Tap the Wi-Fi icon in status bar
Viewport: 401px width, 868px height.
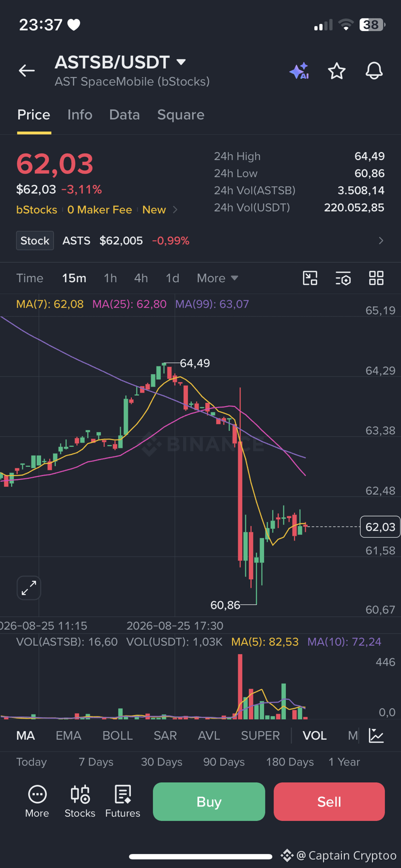click(346, 25)
